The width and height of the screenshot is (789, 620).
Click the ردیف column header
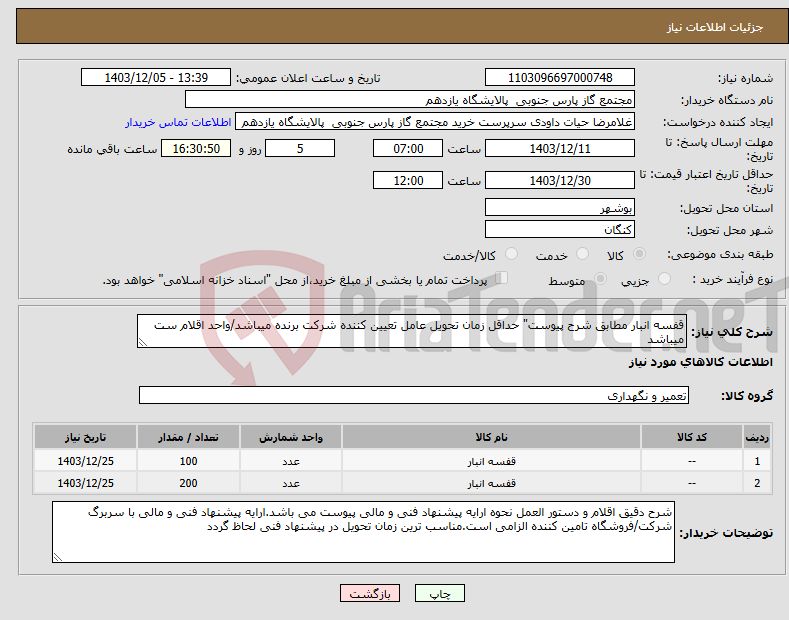(757, 437)
